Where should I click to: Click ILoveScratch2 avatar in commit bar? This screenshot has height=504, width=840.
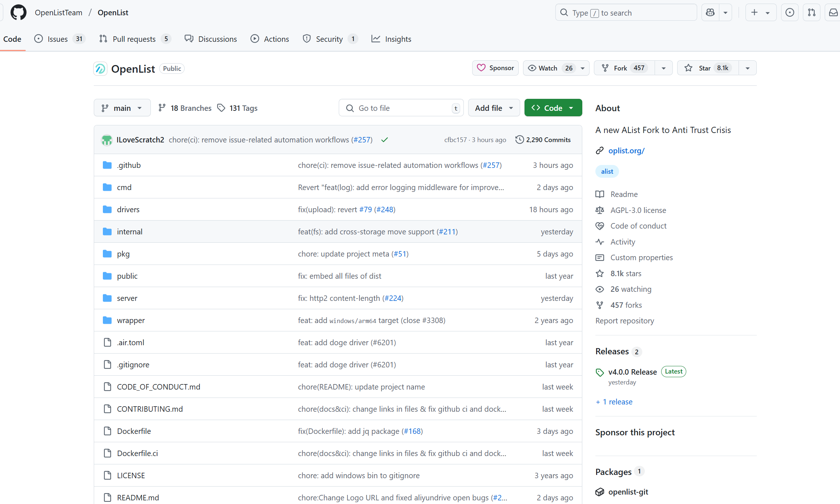point(107,140)
